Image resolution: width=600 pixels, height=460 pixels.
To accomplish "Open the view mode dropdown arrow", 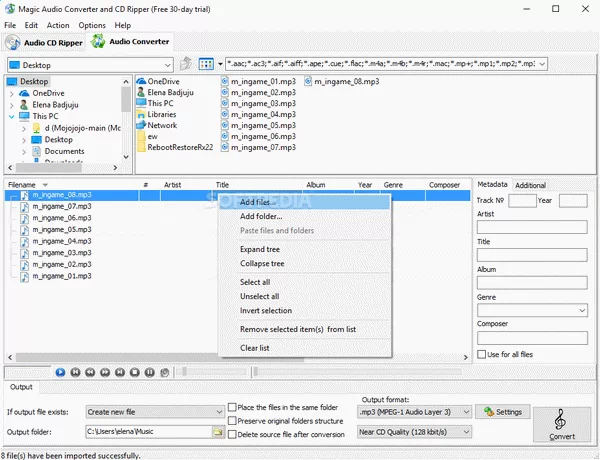I will tap(220, 64).
